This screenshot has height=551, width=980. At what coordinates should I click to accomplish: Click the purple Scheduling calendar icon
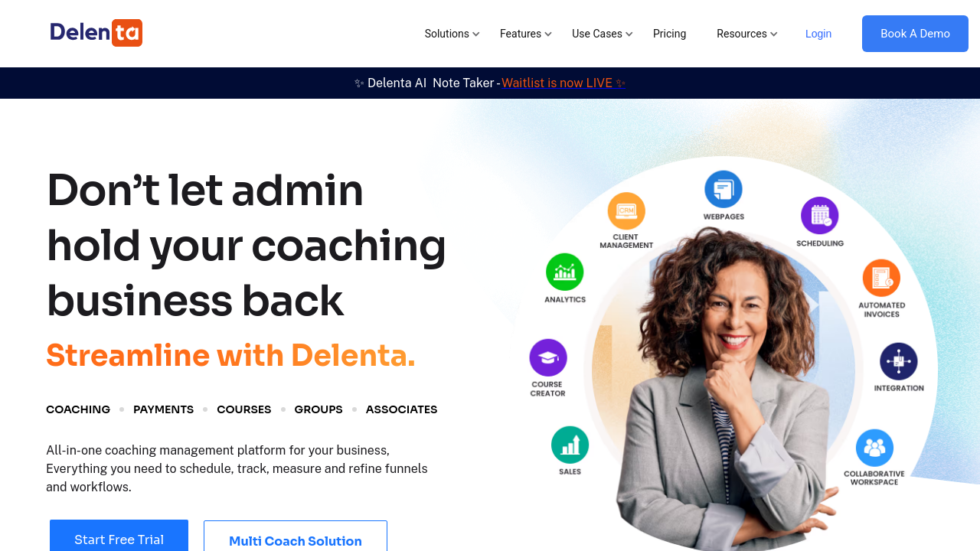(820, 216)
